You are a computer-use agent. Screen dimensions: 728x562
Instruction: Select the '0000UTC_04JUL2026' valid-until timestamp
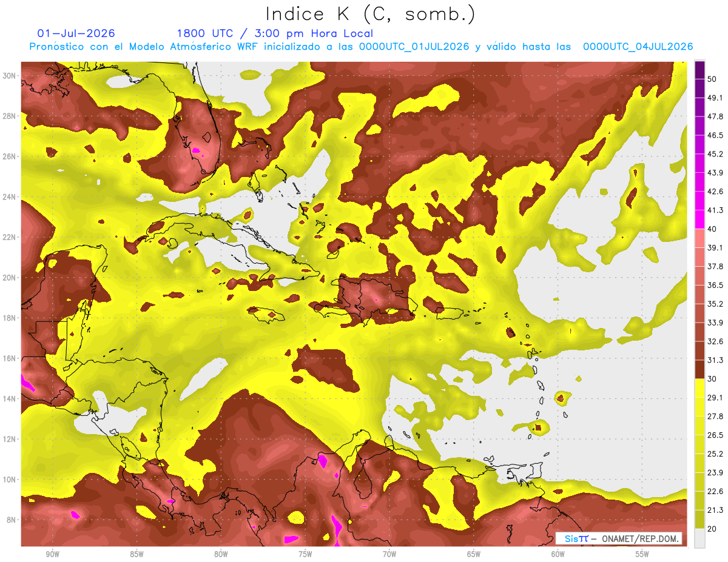pyautogui.click(x=638, y=47)
